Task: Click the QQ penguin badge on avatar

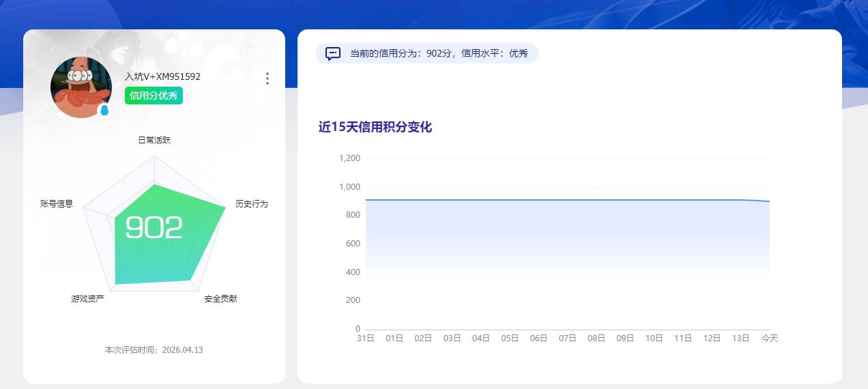Action: pyautogui.click(x=104, y=110)
